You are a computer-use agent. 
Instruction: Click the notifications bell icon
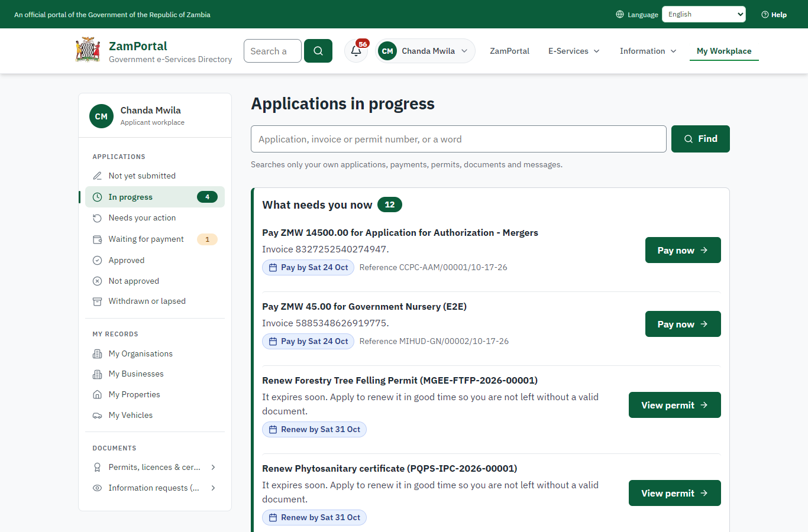pos(356,51)
